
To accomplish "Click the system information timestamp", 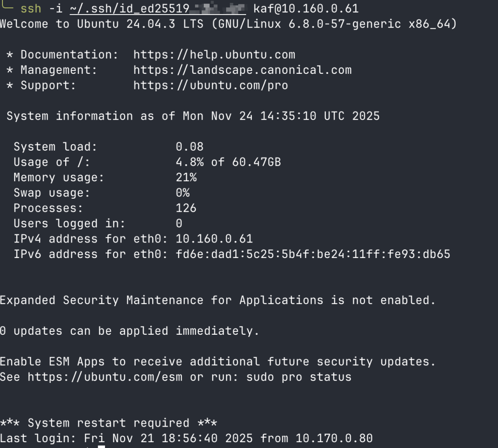I will click(281, 116).
